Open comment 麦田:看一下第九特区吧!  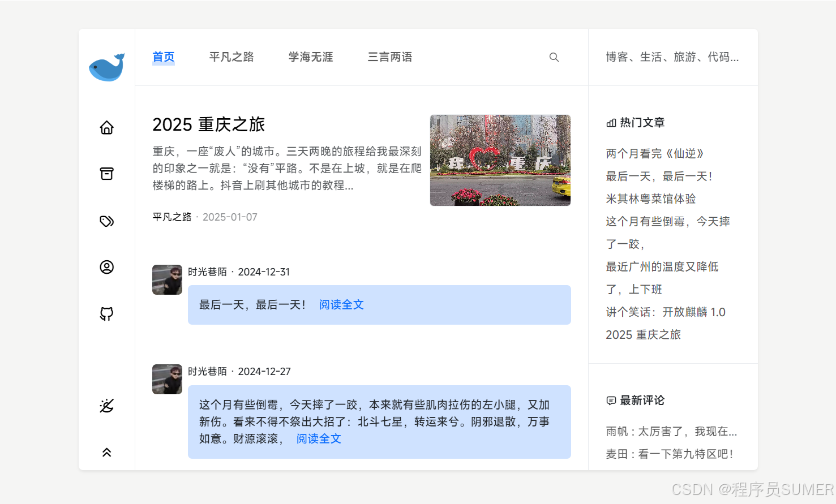click(670, 454)
